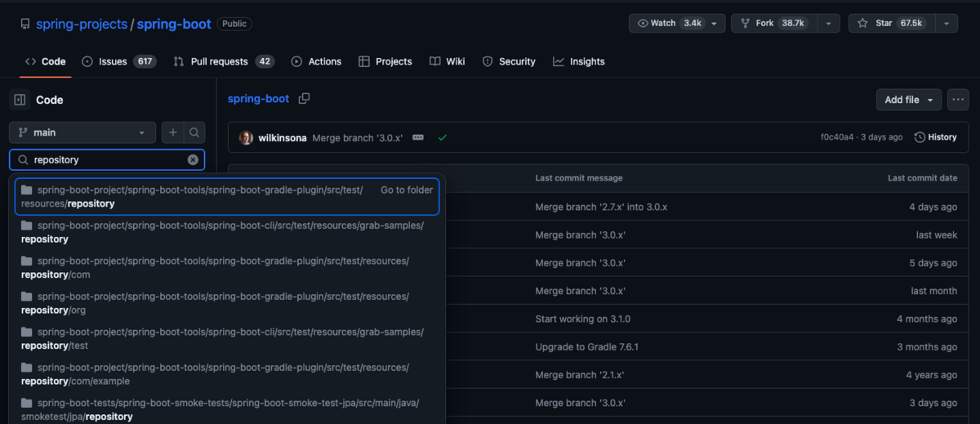Switch to the Pull requests tab
The image size is (980, 424).
[223, 61]
